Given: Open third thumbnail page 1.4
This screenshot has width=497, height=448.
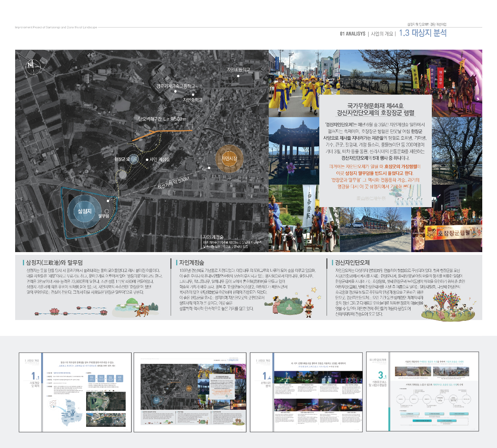Looking at the screenshot, I should [x=306, y=392].
